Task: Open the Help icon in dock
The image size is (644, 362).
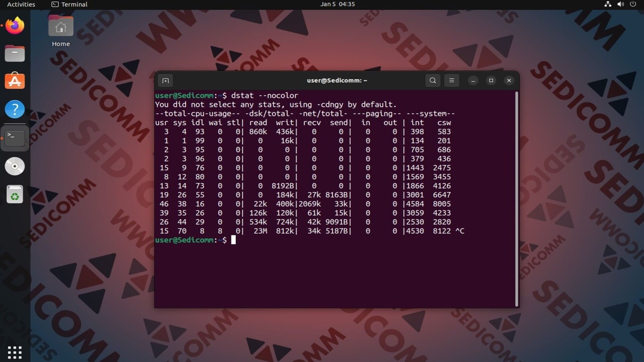Action: (15, 109)
